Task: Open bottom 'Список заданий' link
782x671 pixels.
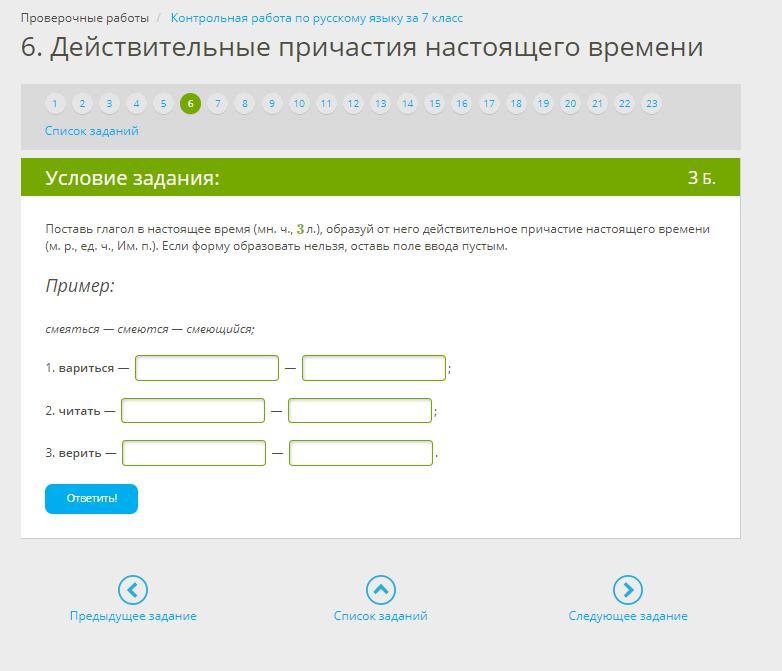Action: (x=381, y=616)
